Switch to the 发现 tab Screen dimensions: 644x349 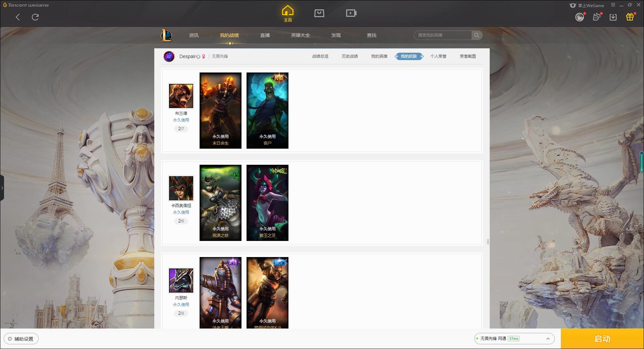click(x=336, y=35)
